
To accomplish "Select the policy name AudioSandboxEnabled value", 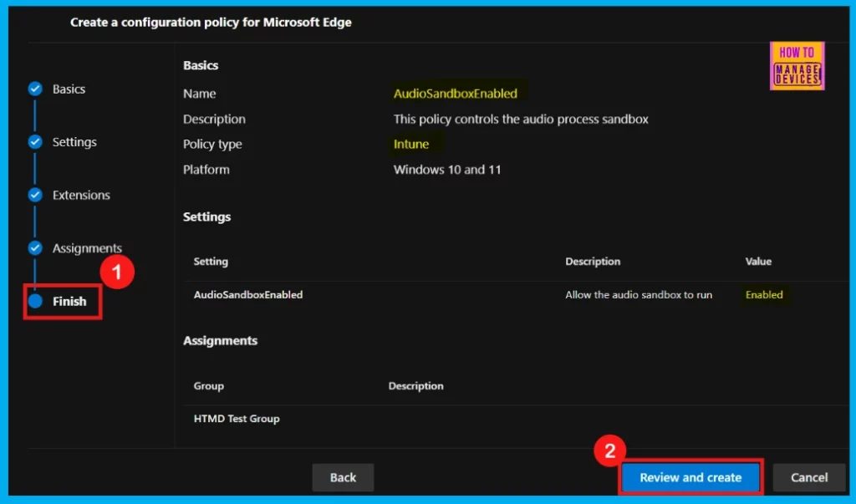I will pyautogui.click(x=456, y=94).
